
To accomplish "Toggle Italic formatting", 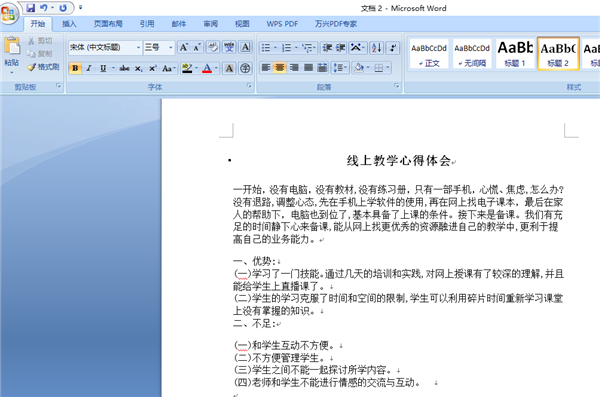I will point(89,69).
